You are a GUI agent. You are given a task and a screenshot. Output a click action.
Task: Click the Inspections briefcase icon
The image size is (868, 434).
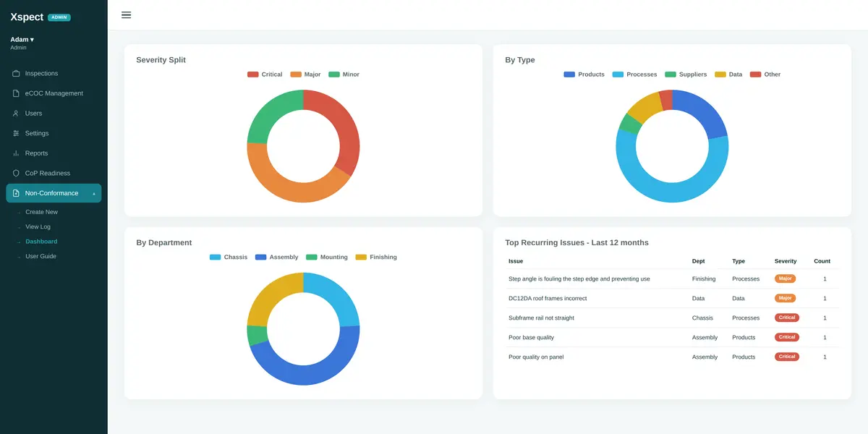coord(16,74)
